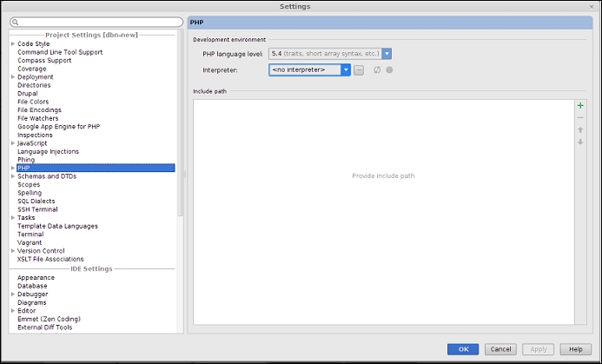Open the PHP language level dropdown
This screenshot has width=602, height=364.
click(x=387, y=54)
